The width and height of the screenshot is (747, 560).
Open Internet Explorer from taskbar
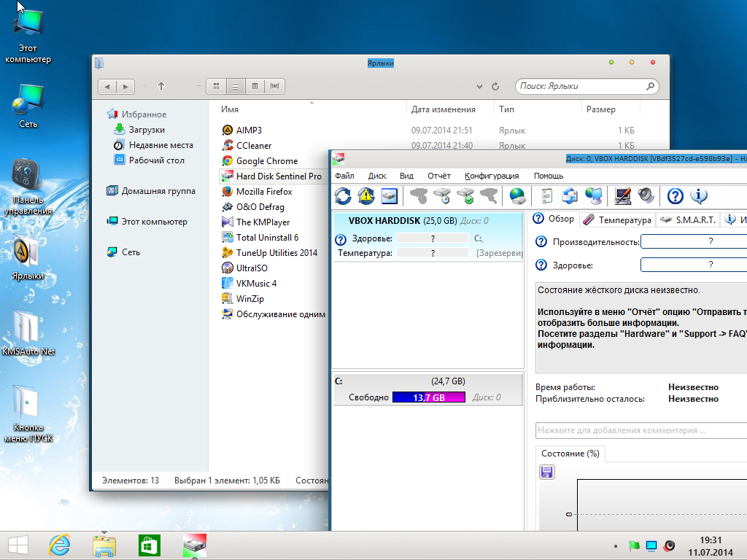(60, 545)
